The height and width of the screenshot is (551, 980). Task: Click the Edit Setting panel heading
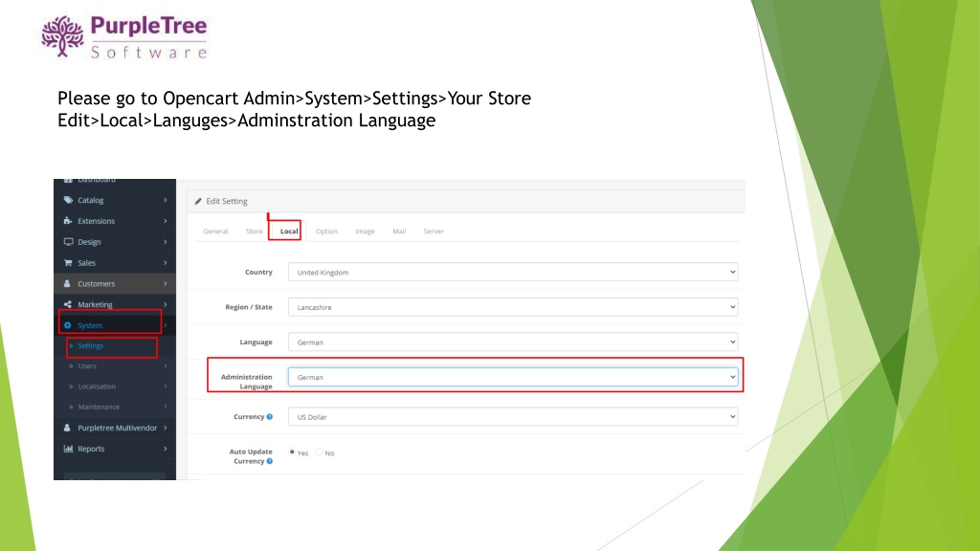[x=226, y=201]
